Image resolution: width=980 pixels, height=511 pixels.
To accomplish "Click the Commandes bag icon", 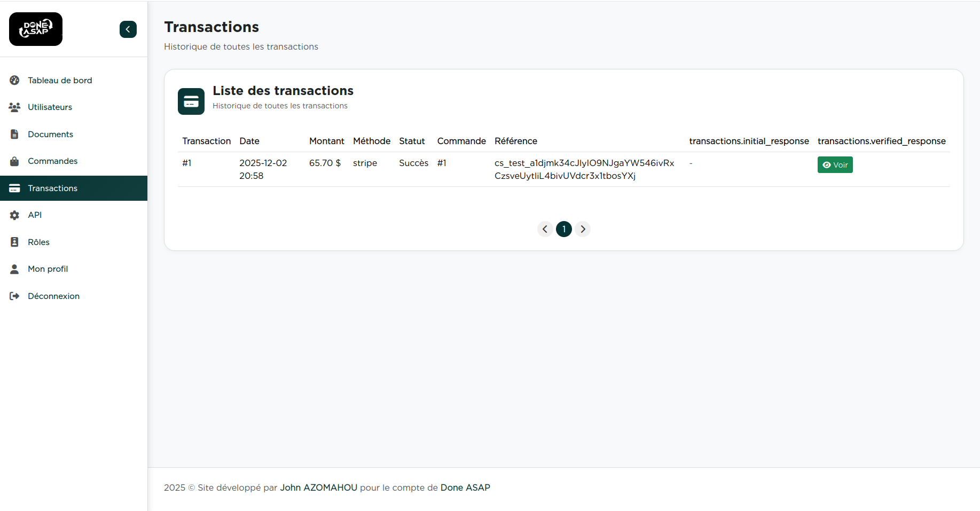I will pyautogui.click(x=14, y=161).
